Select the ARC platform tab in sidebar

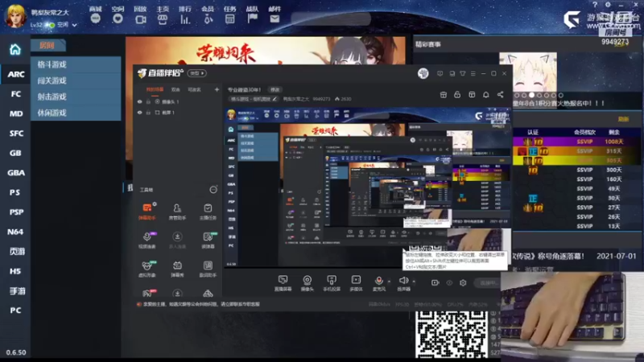pyautogui.click(x=15, y=74)
